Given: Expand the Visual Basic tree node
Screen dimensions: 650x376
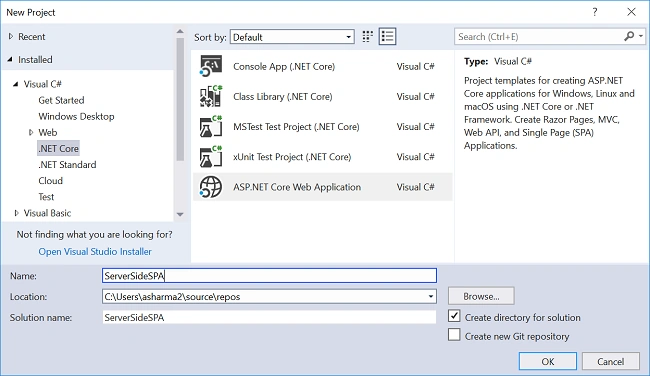Looking at the screenshot, I should point(16,213).
